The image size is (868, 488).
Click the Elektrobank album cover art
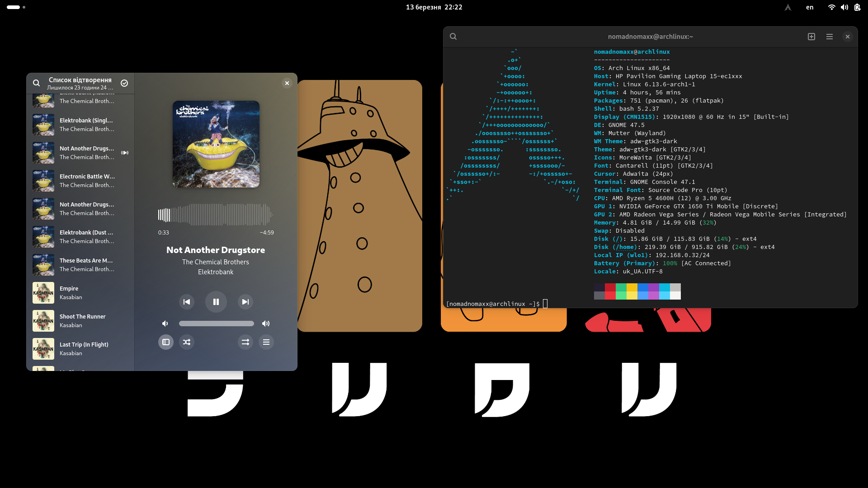click(216, 144)
